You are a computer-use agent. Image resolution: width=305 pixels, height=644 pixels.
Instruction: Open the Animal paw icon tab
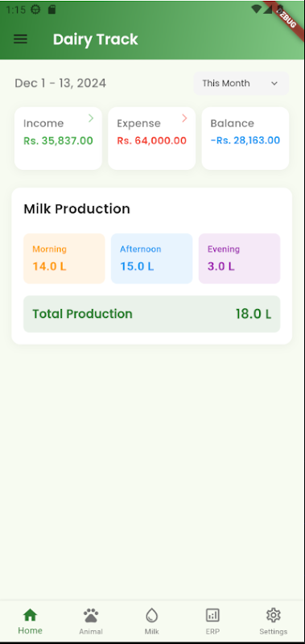pyautogui.click(x=91, y=615)
